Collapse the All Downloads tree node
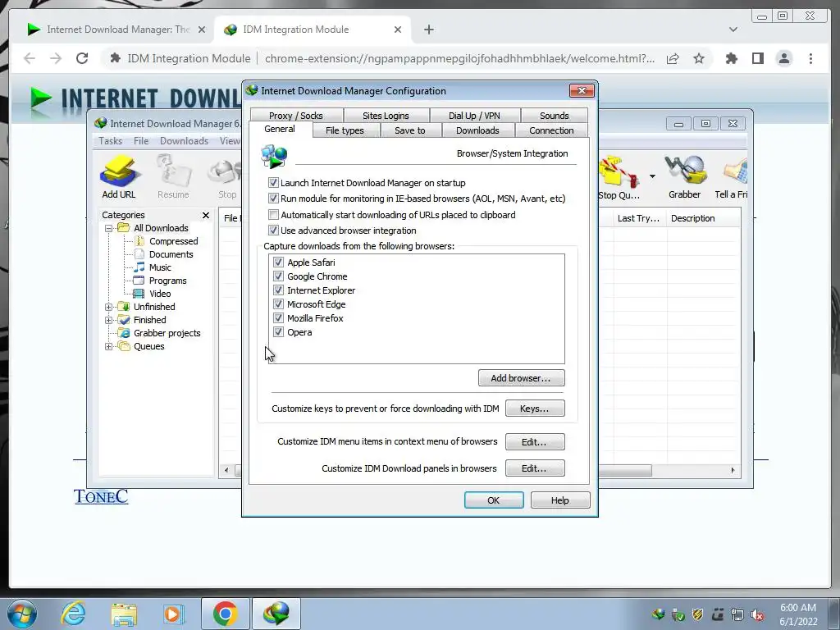This screenshot has height=630, width=840. [109, 228]
